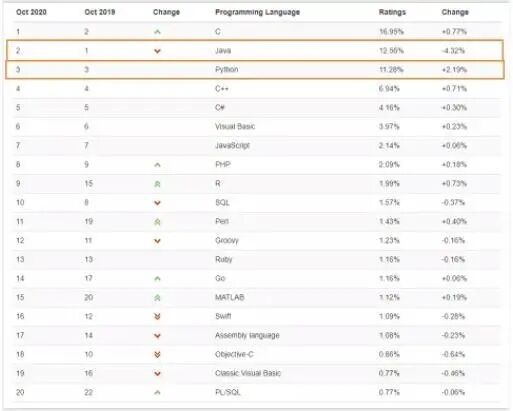Click the green up arrow in the C row
513x411 pixels.
[x=157, y=32]
